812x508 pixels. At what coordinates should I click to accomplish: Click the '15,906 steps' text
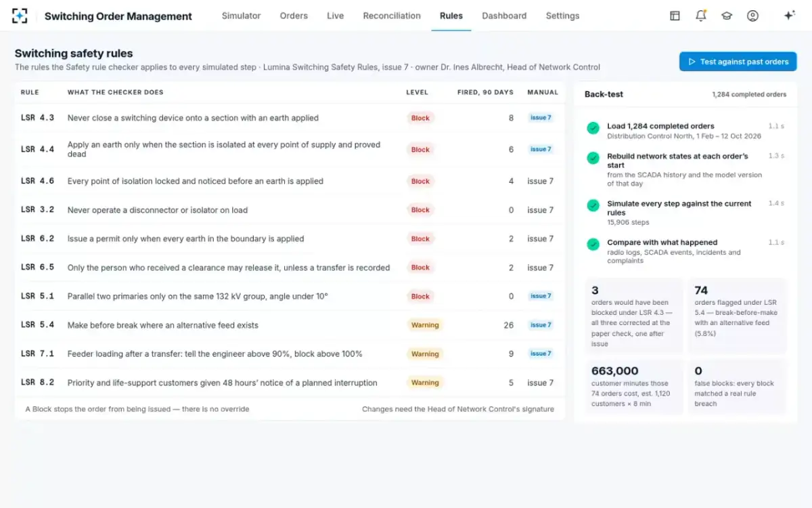pos(628,222)
